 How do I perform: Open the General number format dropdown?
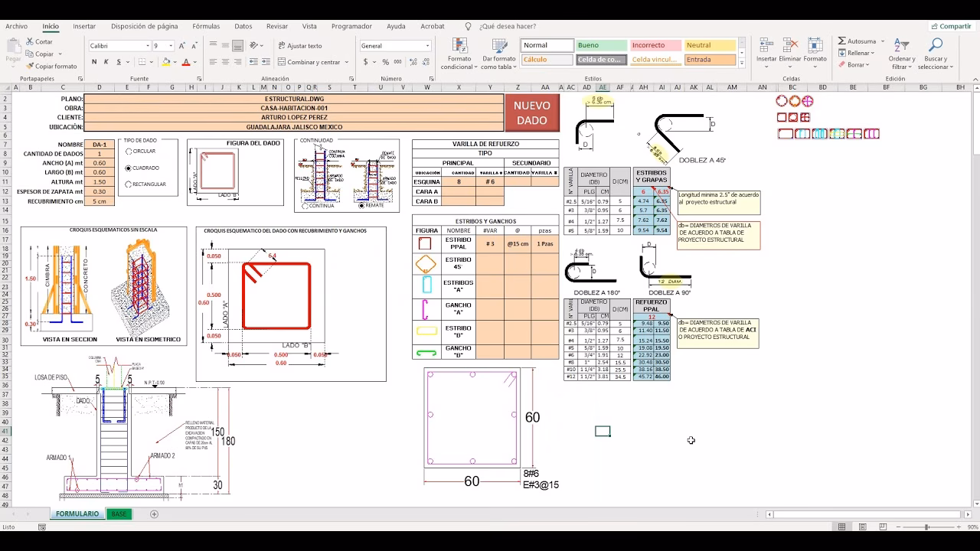pos(426,44)
